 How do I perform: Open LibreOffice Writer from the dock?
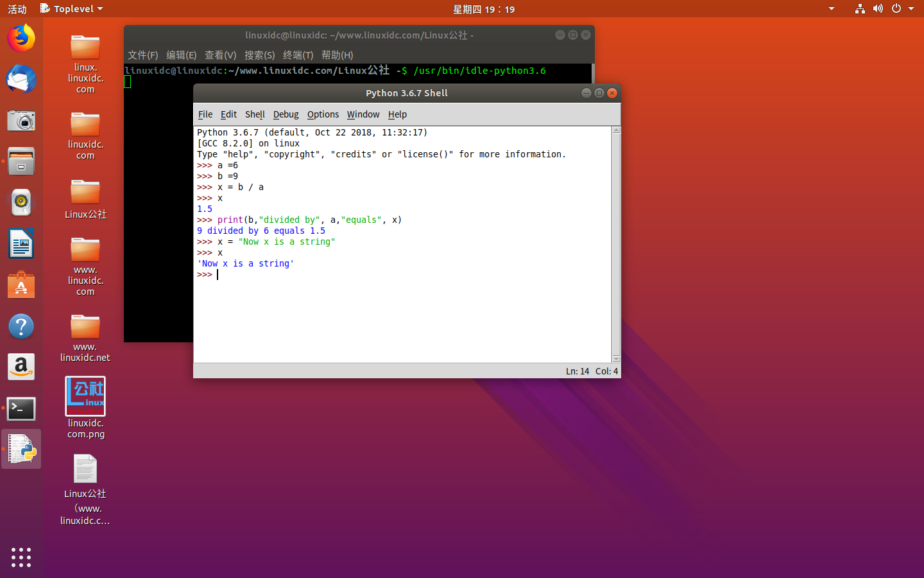coord(21,244)
